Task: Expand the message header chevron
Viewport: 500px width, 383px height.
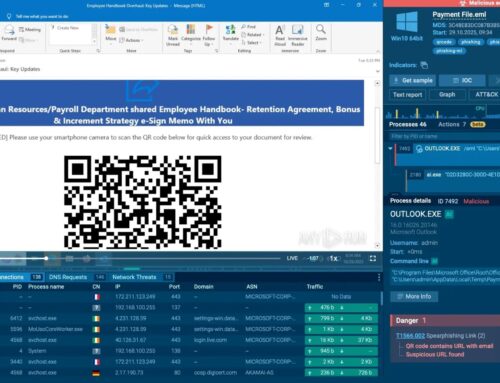Action: click(x=378, y=71)
